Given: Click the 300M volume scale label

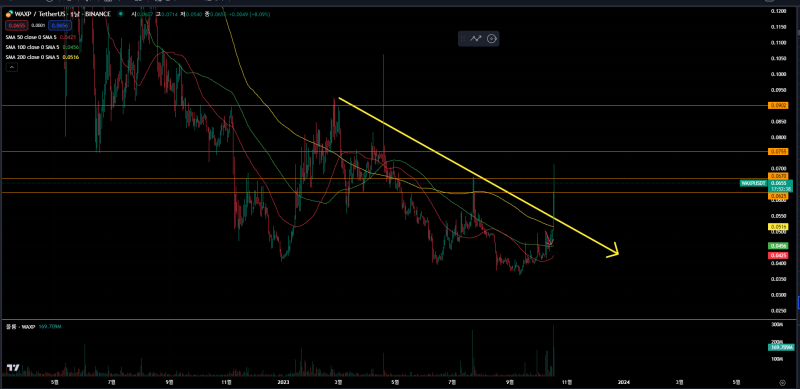Looking at the screenshot, I should pos(778,324).
